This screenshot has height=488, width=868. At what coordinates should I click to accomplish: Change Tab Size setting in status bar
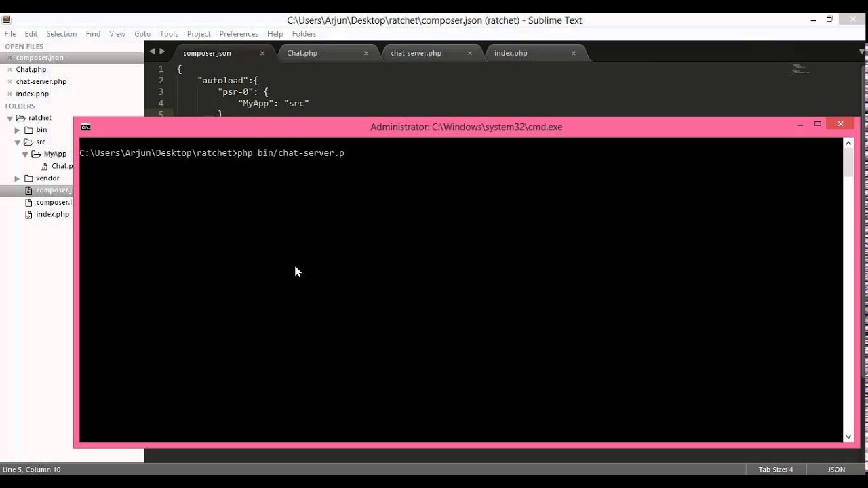(x=776, y=470)
